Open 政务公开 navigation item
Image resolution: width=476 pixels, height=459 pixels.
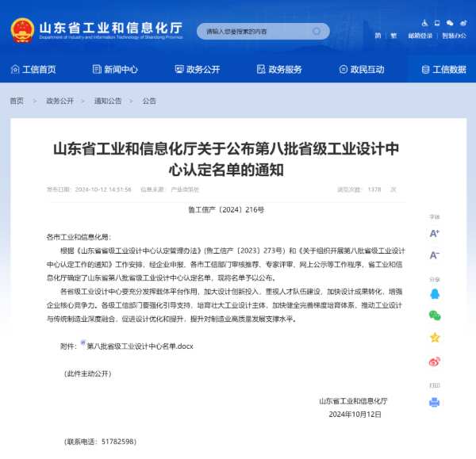point(198,70)
